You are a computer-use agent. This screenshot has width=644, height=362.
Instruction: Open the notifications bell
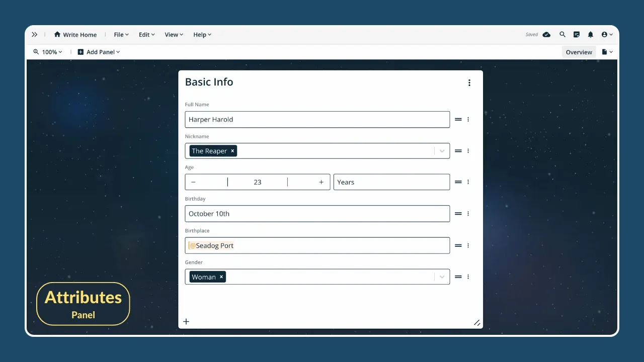click(x=591, y=35)
